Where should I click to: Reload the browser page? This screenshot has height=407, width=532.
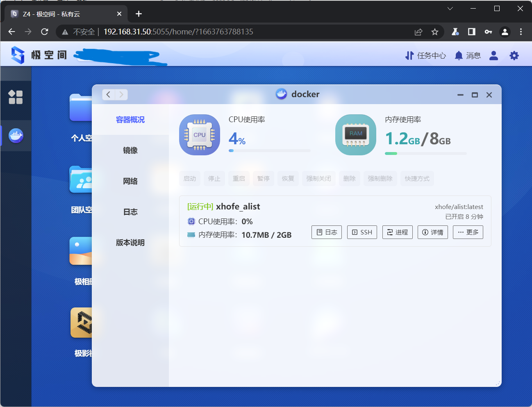tap(45, 32)
